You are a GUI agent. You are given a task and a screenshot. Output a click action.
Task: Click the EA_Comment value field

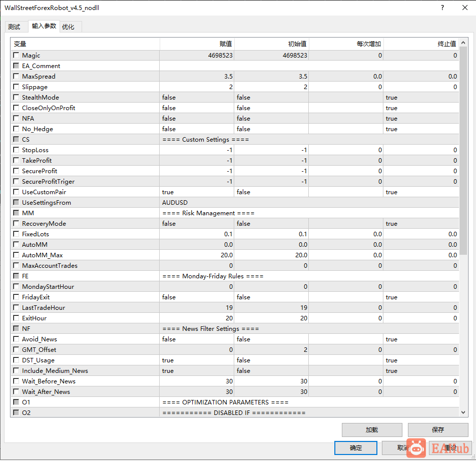(x=309, y=66)
